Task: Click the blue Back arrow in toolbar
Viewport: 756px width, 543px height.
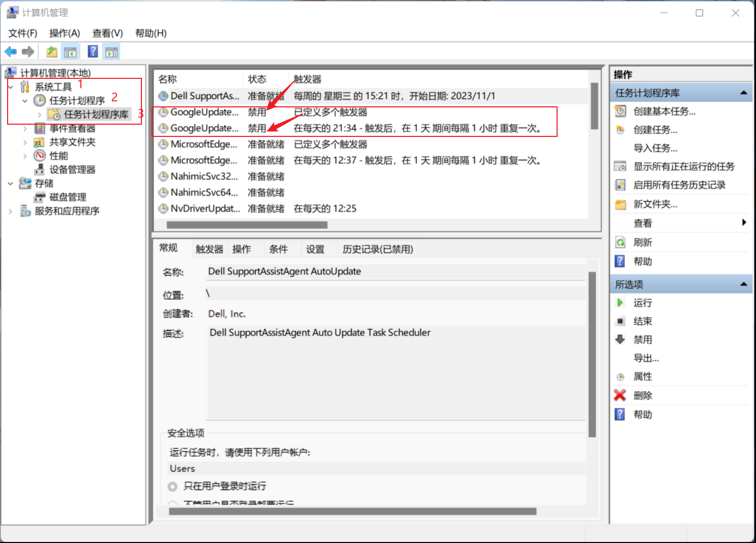Action: [11, 51]
